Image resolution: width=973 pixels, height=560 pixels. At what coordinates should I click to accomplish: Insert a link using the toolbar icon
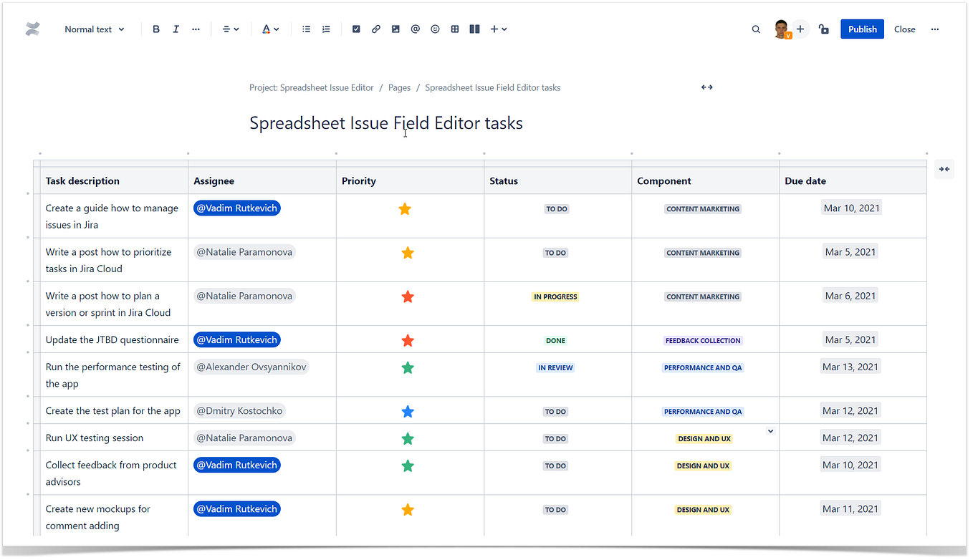[375, 29]
